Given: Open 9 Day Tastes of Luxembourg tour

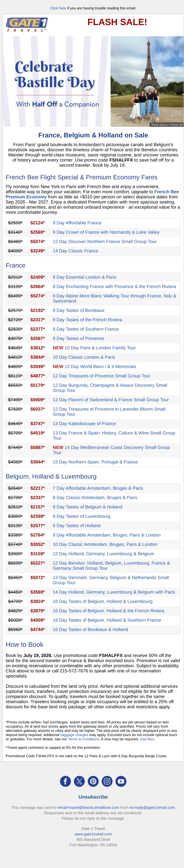Looking at the screenshot, I should [81, 516].
